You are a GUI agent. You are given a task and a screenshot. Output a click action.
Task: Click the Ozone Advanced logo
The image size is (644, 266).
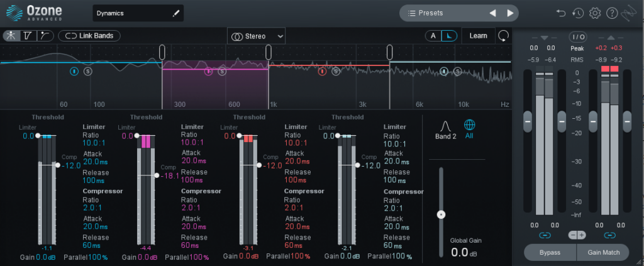point(35,13)
